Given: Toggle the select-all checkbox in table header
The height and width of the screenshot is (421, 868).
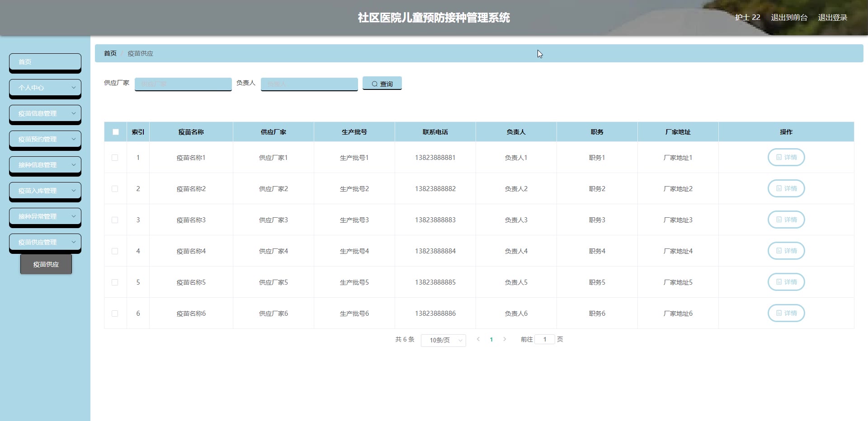Looking at the screenshot, I should (116, 132).
